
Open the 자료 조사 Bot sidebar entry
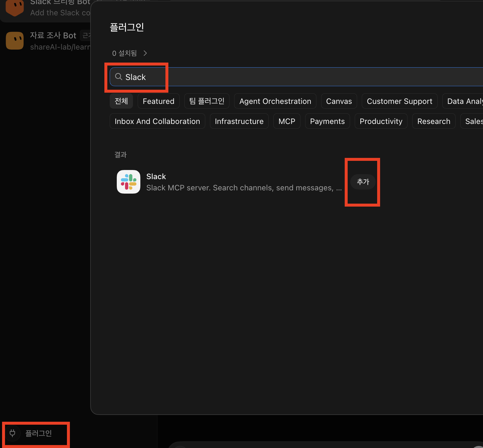[46, 41]
